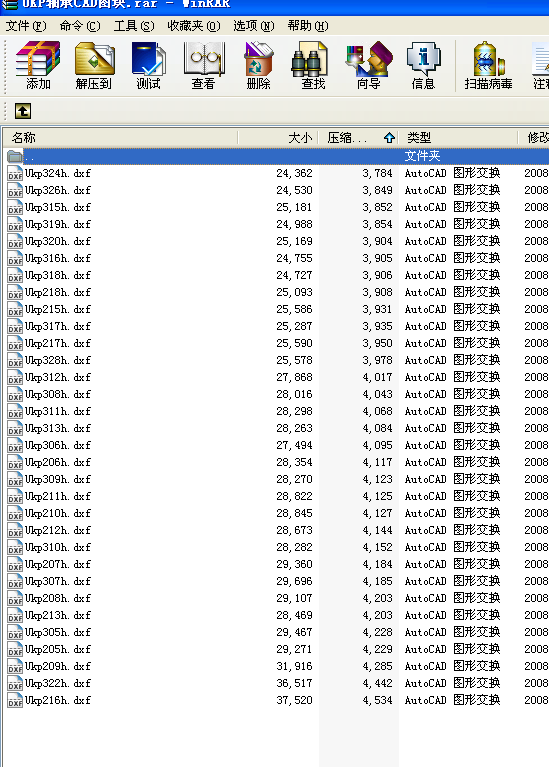This screenshot has height=767, width=549.
Task: Select file name Ukp216h.dxf
Action: click(x=58, y=700)
